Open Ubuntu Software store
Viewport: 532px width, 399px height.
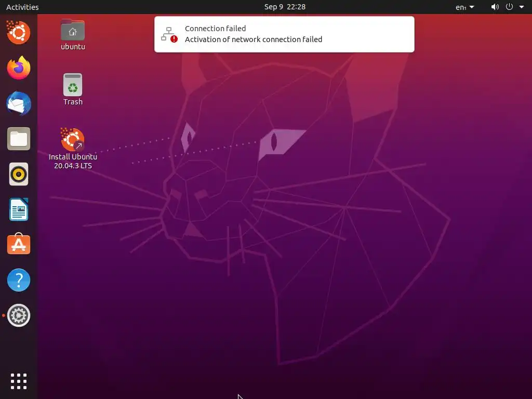19,244
